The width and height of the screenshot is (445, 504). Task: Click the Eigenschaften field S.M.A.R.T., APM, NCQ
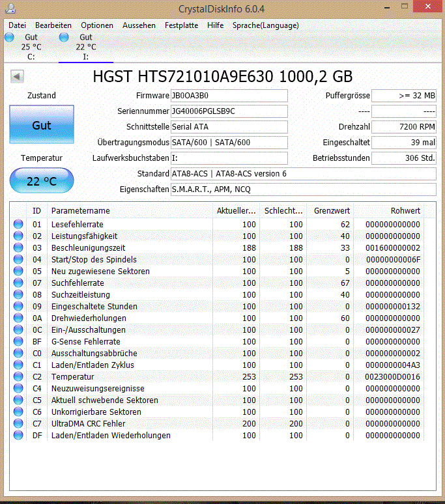tap(303, 189)
